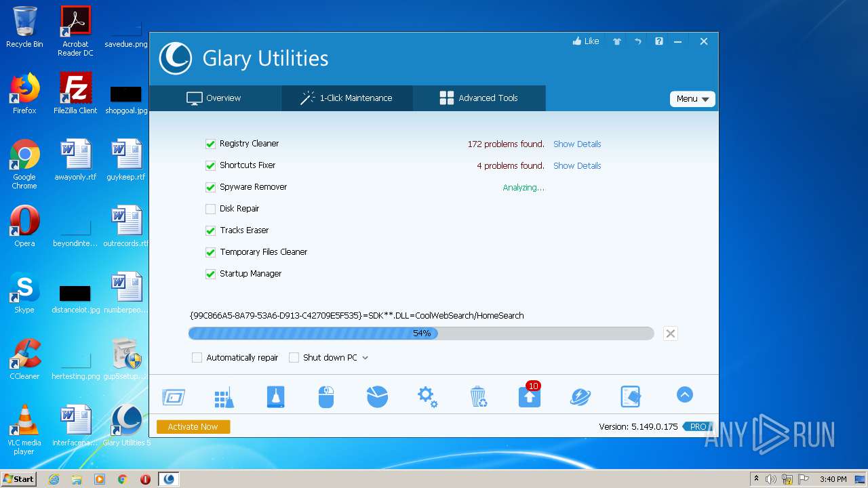
Task: Enable Automatically repair checkbox
Action: pos(197,358)
